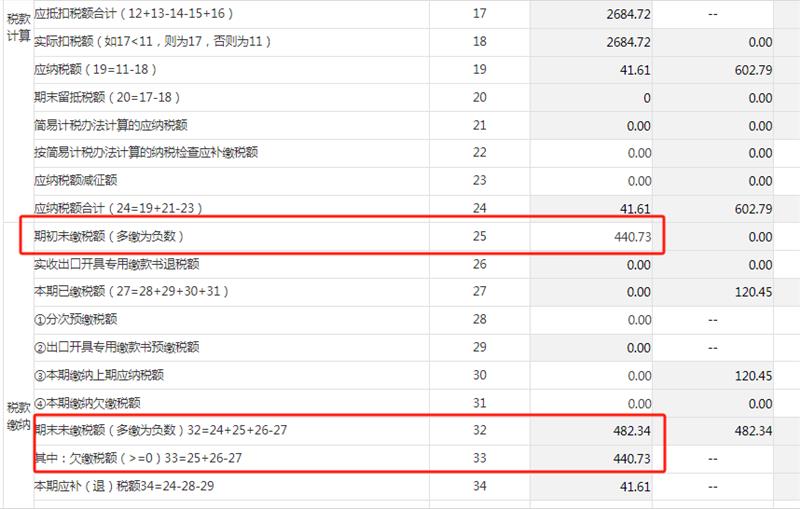Click 120.45 in row 30
The image size is (800, 509).
tap(751, 375)
